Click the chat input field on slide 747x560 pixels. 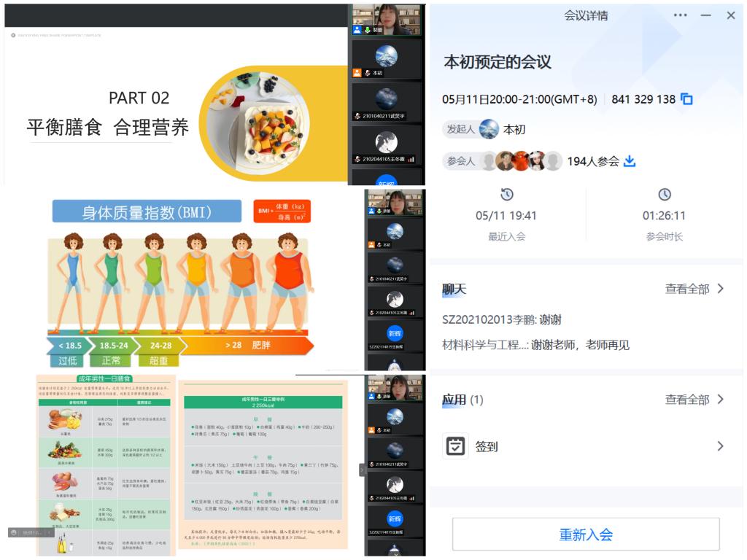point(36,533)
